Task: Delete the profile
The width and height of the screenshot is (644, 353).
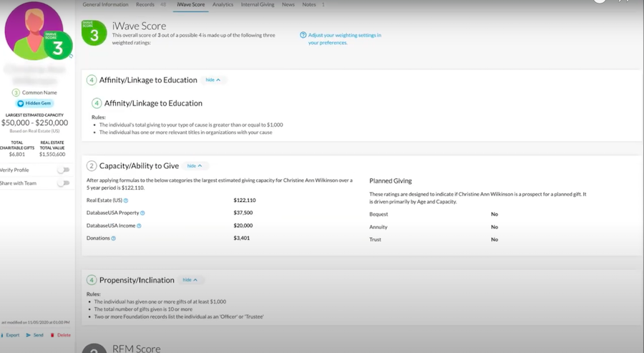Action: (60, 335)
